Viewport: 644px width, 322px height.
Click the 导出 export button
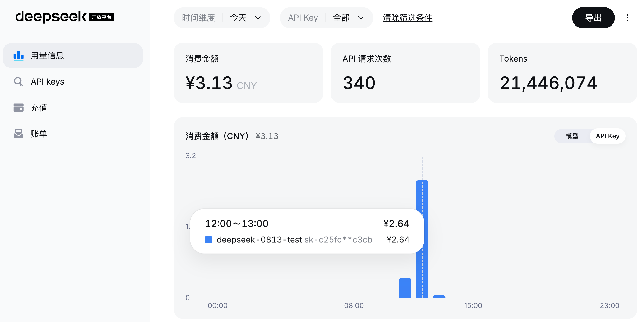[x=593, y=18]
